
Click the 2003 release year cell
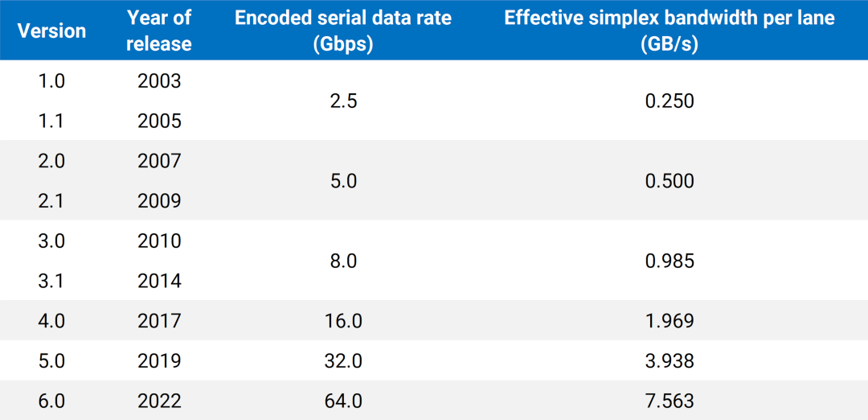(159, 81)
